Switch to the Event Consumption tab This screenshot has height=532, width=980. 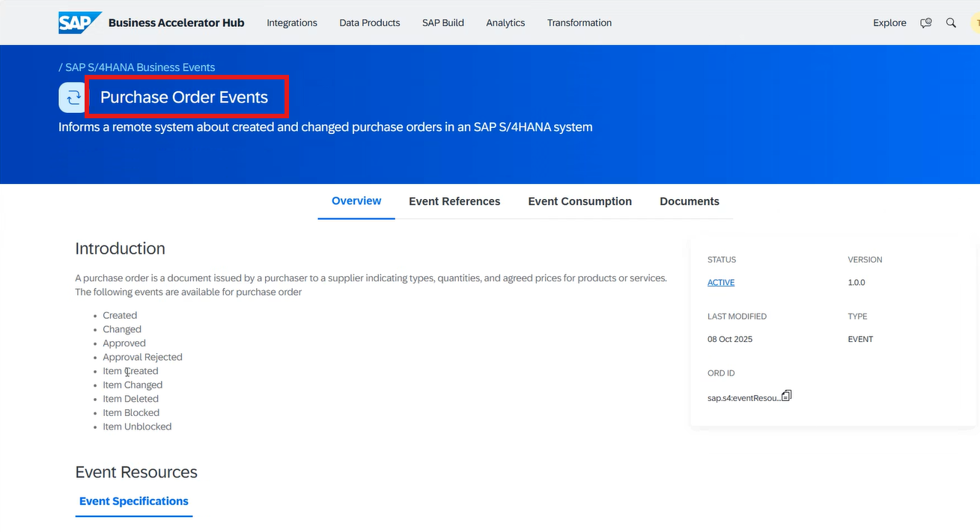coord(580,201)
